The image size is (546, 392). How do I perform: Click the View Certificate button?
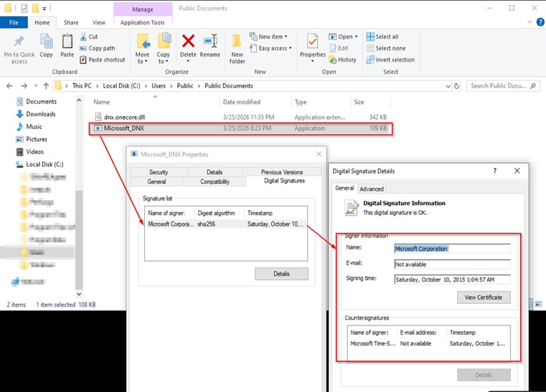pos(484,297)
